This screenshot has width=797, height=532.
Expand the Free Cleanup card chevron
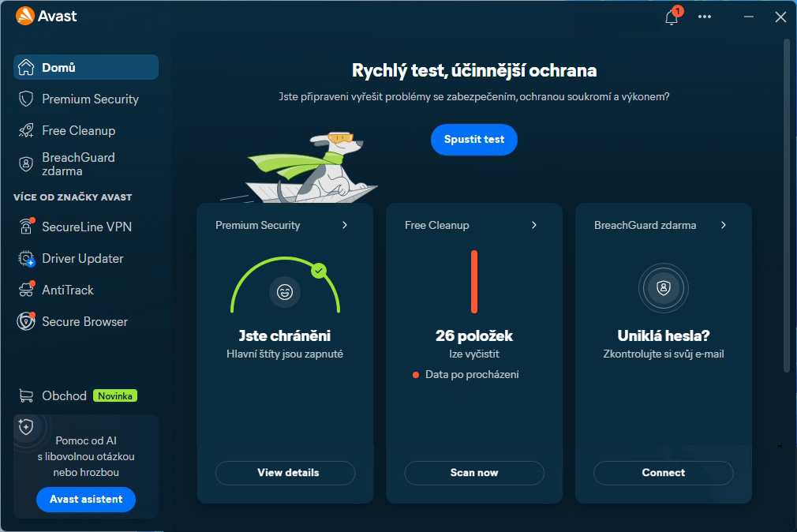(x=534, y=225)
